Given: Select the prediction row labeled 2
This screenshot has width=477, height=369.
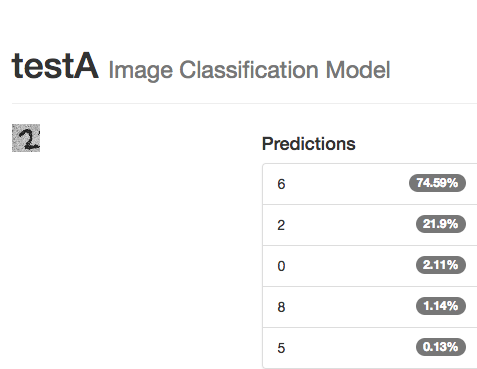Looking at the screenshot, I should (370, 225).
